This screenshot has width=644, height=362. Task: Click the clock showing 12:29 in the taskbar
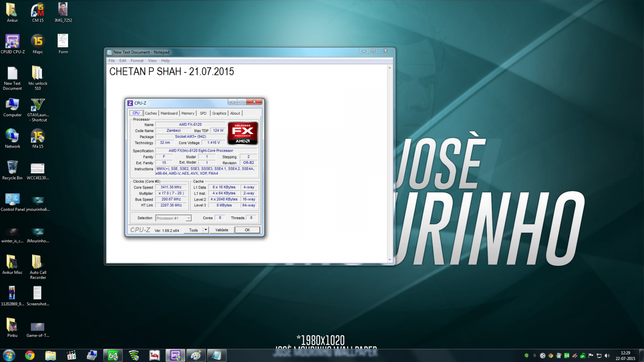pos(625,356)
